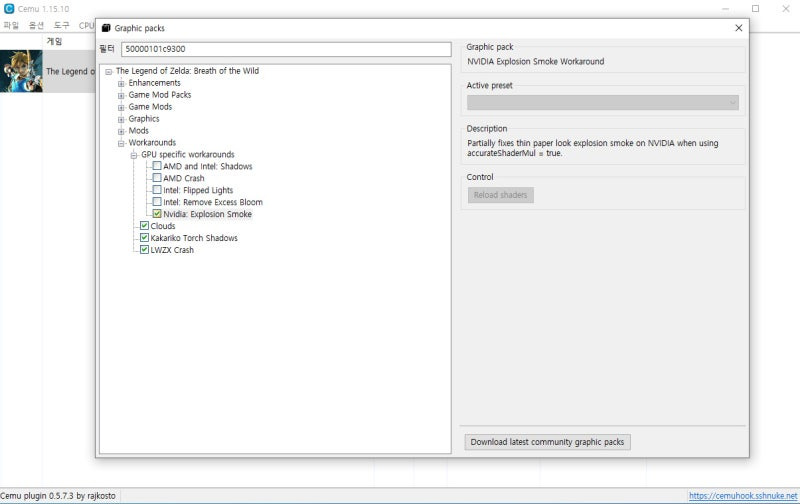The height and width of the screenshot is (504, 800).
Task: Expand the Graphics tree node
Action: point(121,119)
